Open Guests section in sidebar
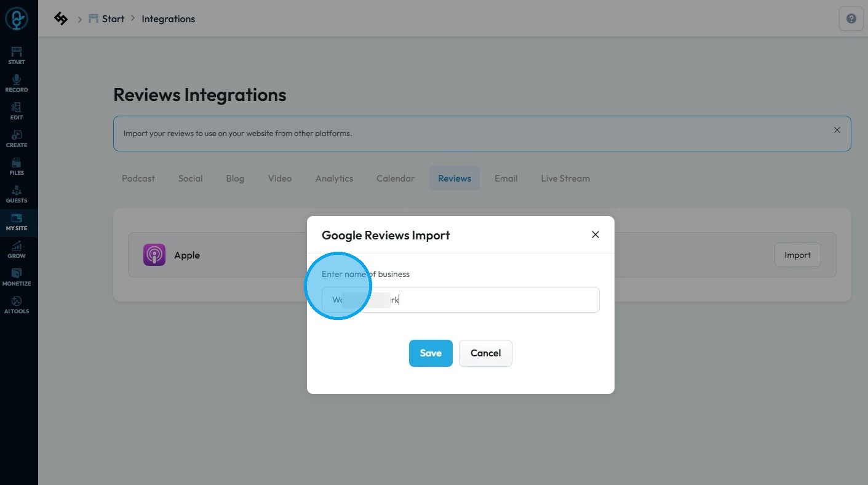The width and height of the screenshot is (868, 485). (17, 194)
